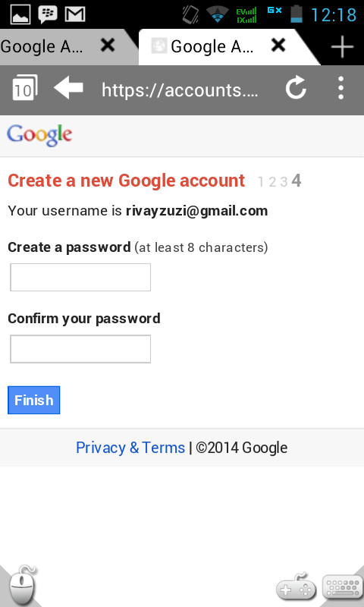The image size is (364, 607).
Task: Open the tab switcher showing 10 tabs
Action: click(25, 89)
